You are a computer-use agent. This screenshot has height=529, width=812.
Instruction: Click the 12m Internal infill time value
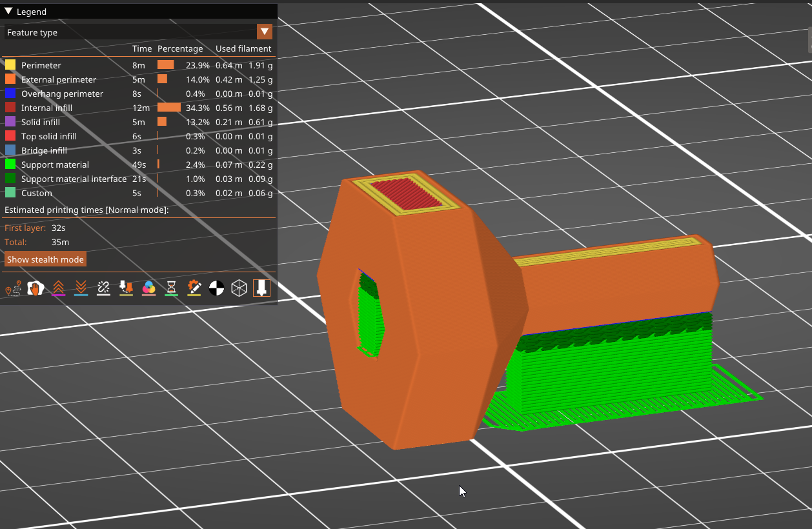point(141,108)
